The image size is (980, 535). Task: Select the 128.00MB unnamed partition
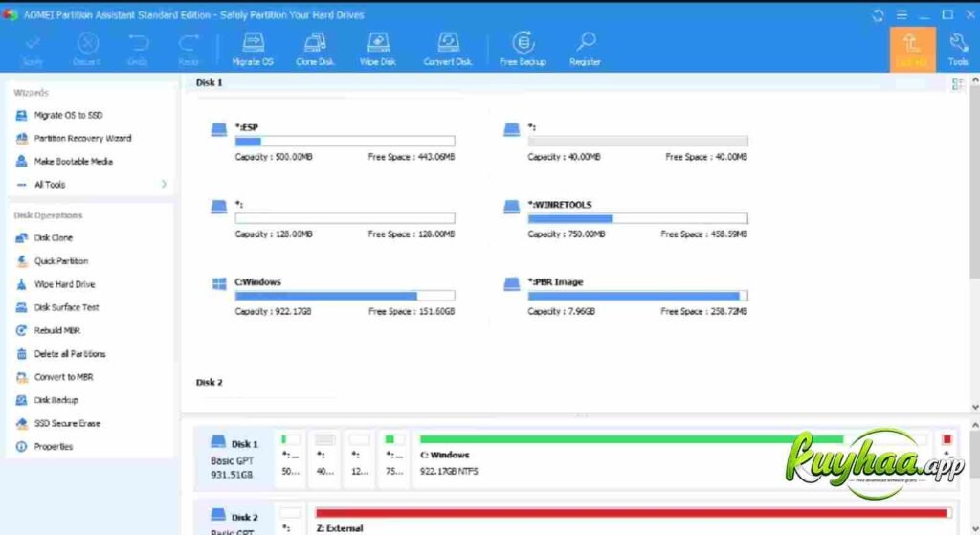pyautogui.click(x=333, y=219)
